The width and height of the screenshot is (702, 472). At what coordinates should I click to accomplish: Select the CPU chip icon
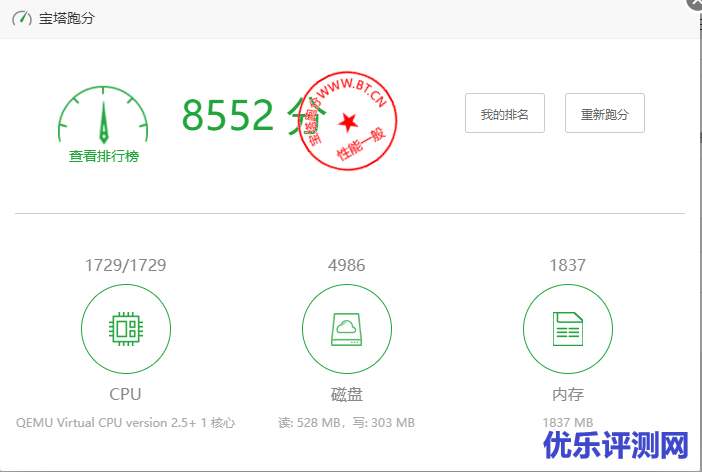[x=125, y=329]
